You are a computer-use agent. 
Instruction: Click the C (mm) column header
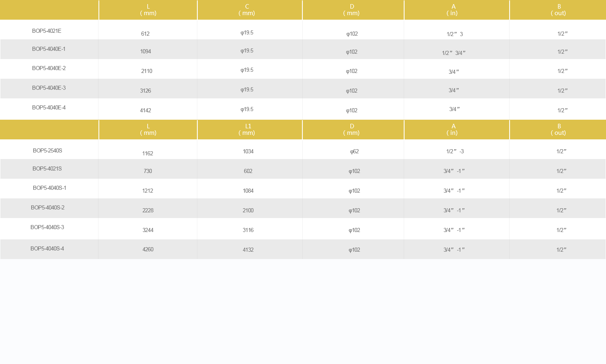point(247,10)
